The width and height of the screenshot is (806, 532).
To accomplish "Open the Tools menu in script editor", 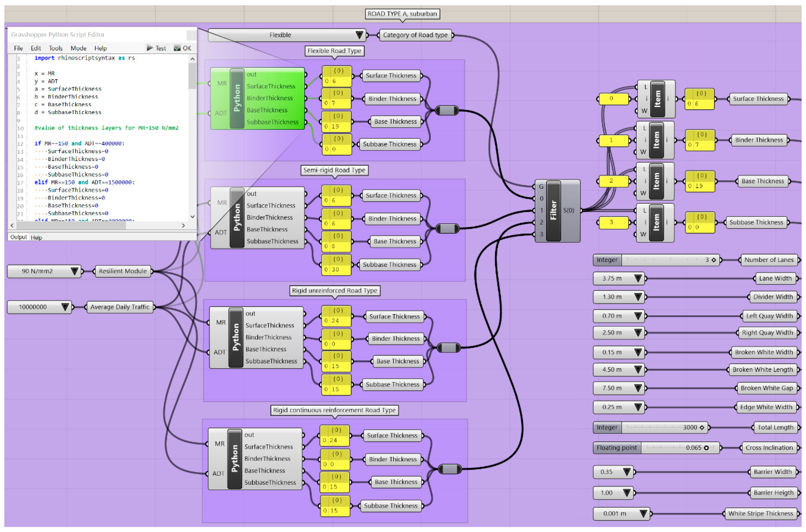I will coord(56,48).
